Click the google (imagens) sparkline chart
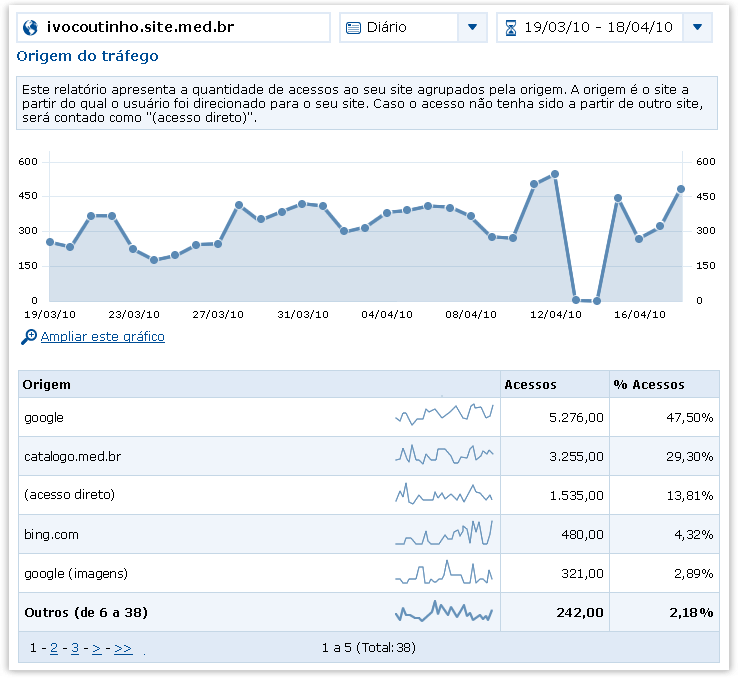 point(443,573)
